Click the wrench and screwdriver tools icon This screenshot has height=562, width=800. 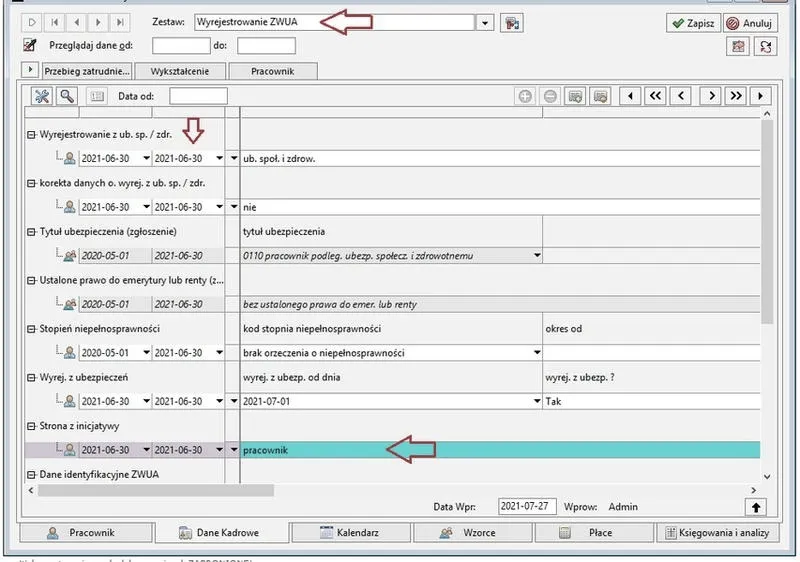[x=42, y=96]
